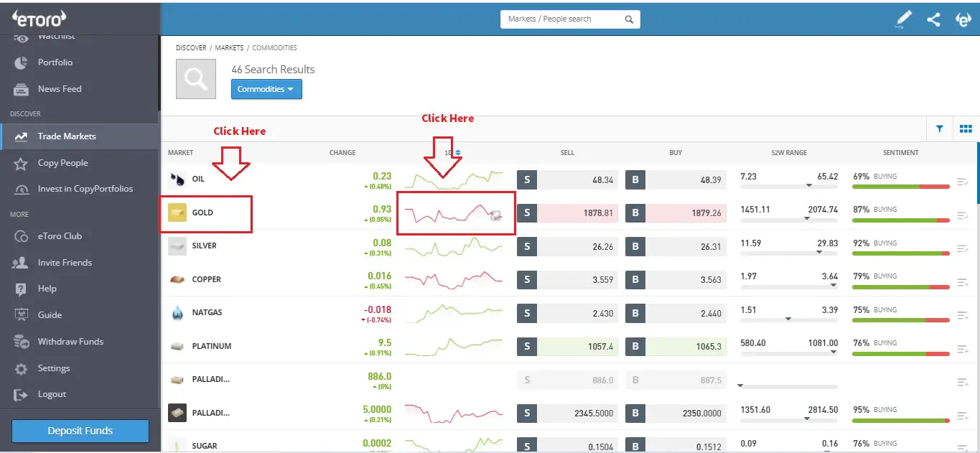The image size is (980, 453).
Task: Click COMMODITIES in the breadcrumb
Action: tap(274, 47)
